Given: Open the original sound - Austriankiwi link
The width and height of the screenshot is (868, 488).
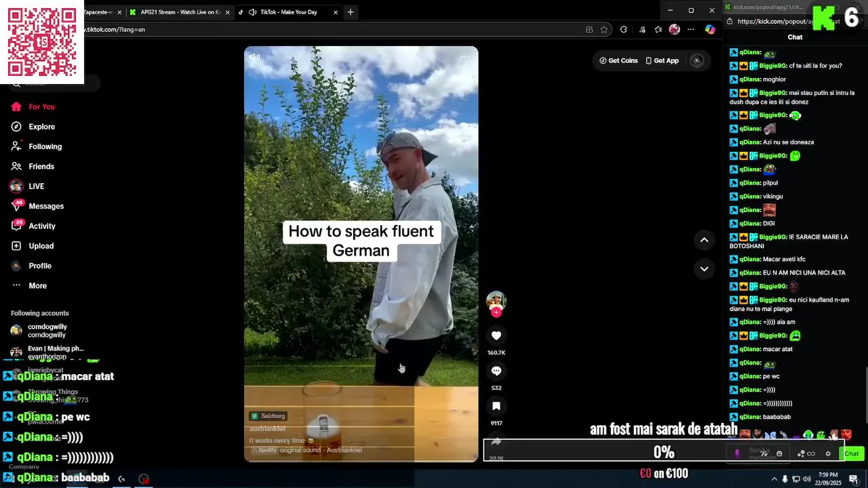Looking at the screenshot, I should 320,450.
